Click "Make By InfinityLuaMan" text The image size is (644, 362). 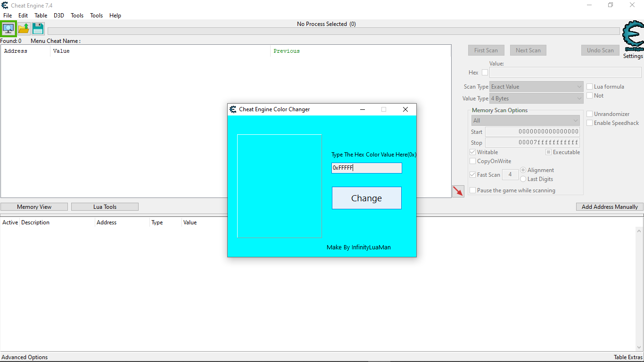[x=359, y=247]
